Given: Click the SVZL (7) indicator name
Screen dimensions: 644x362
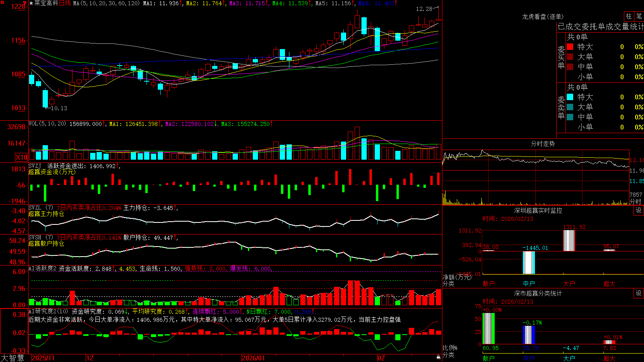Looking at the screenshot, I should (41, 208).
